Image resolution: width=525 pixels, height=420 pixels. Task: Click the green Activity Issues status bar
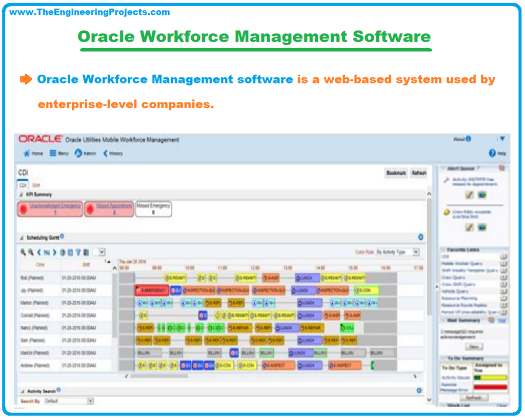coord(477,377)
